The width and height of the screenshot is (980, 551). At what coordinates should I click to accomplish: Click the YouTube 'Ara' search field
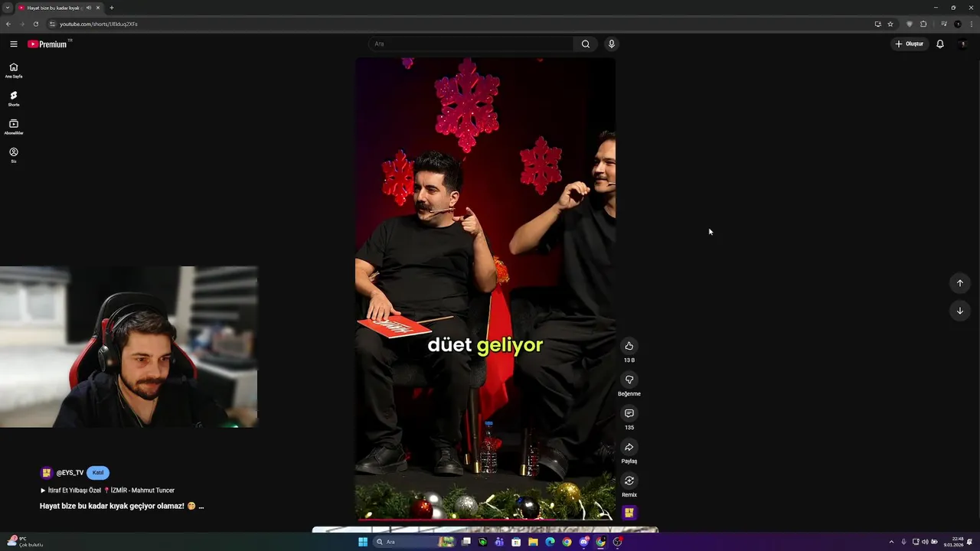[x=471, y=44]
